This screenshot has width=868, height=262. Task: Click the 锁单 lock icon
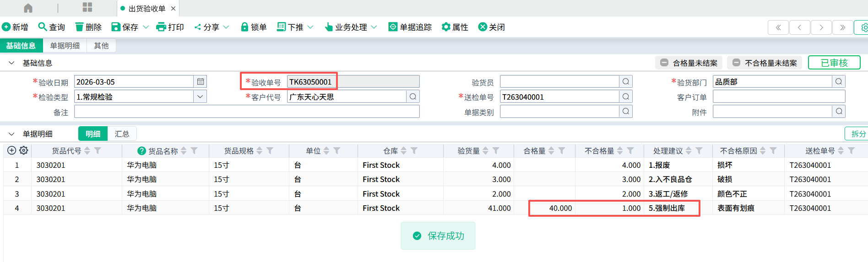(244, 27)
